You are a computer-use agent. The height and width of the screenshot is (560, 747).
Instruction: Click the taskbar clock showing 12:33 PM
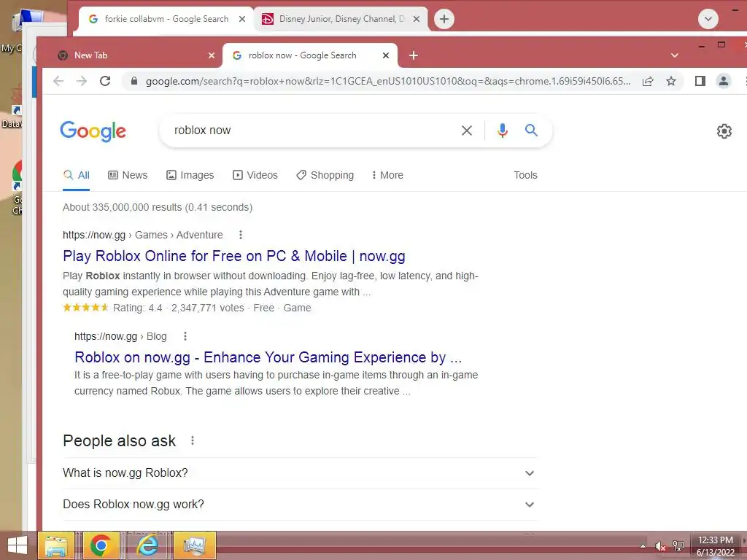click(x=716, y=546)
